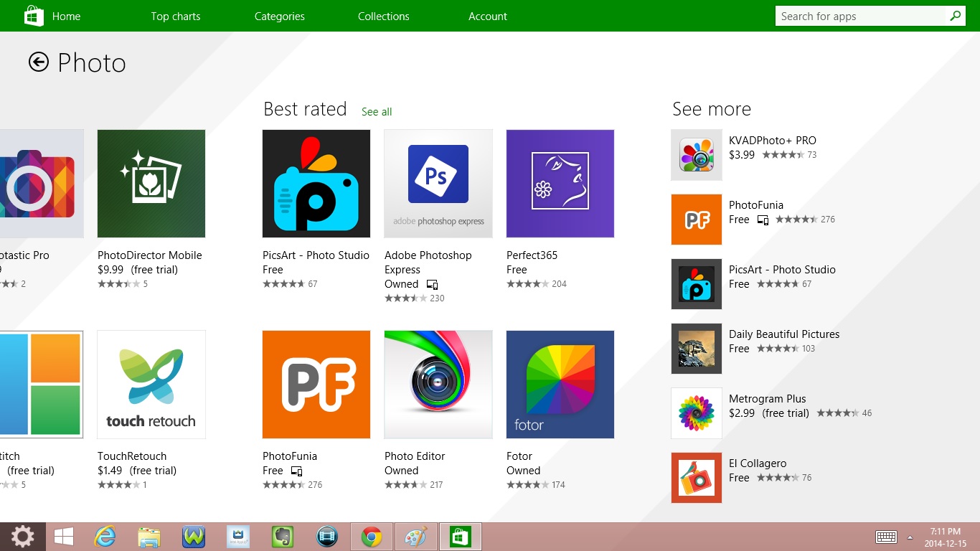Go back with the Photo back arrow
This screenshot has height=551, width=980.
pyautogui.click(x=39, y=62)
